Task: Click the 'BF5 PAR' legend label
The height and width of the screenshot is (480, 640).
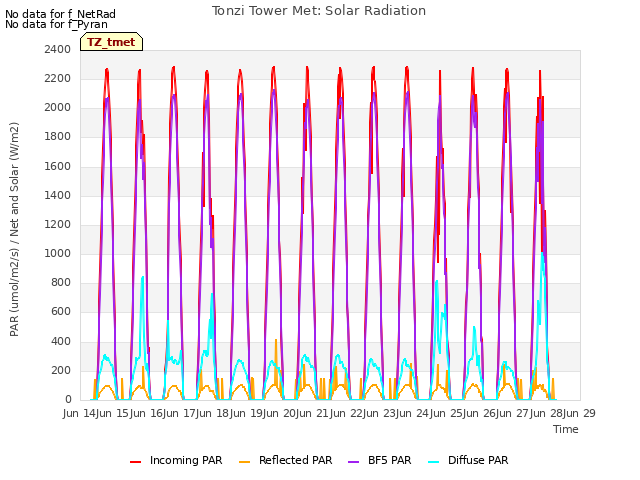Action: 389,460
